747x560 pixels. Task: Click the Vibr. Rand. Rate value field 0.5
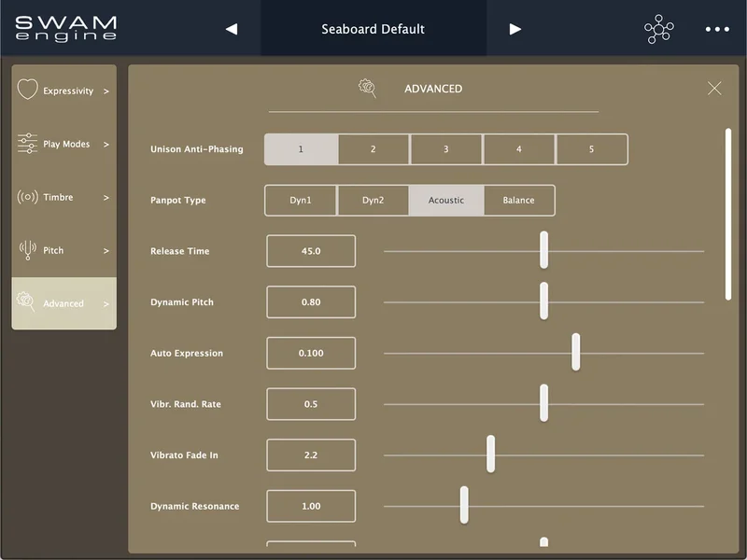coord(311,404)
